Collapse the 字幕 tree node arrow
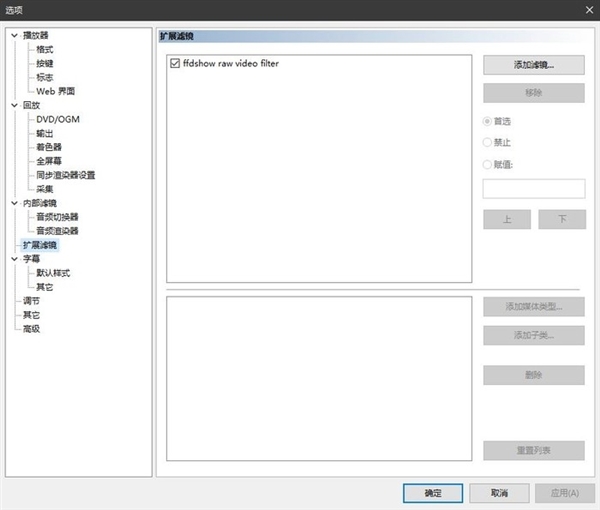Viewport: 600px width, 510px height. [x=14, y=259]
